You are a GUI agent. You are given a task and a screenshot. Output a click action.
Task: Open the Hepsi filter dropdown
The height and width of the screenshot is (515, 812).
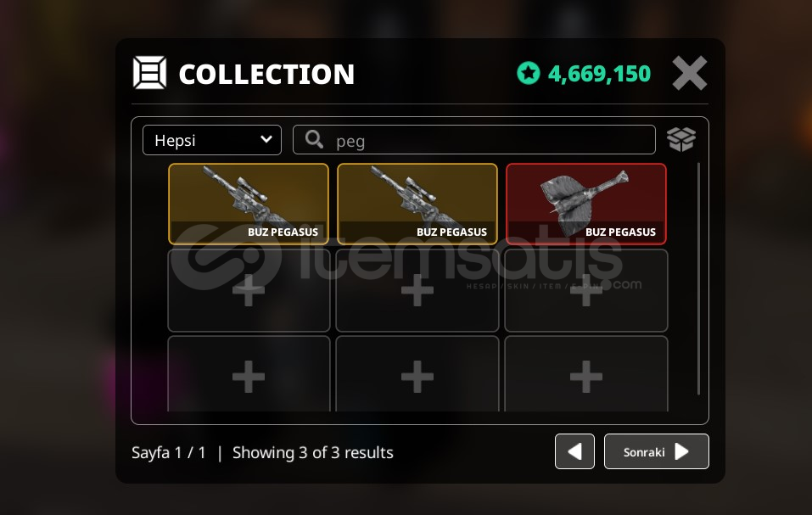(x=212, y=140)
